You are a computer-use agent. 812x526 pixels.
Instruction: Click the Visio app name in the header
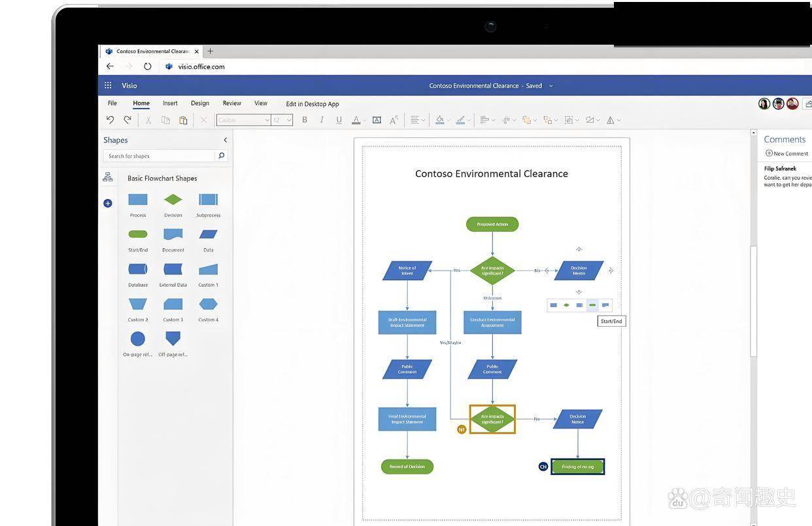point(129,86)
